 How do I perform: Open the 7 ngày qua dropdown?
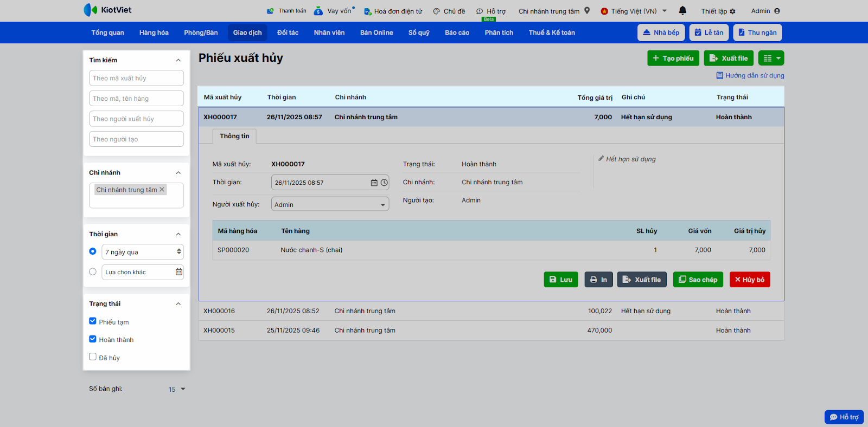pyautogui.click(x=143, y=252)
